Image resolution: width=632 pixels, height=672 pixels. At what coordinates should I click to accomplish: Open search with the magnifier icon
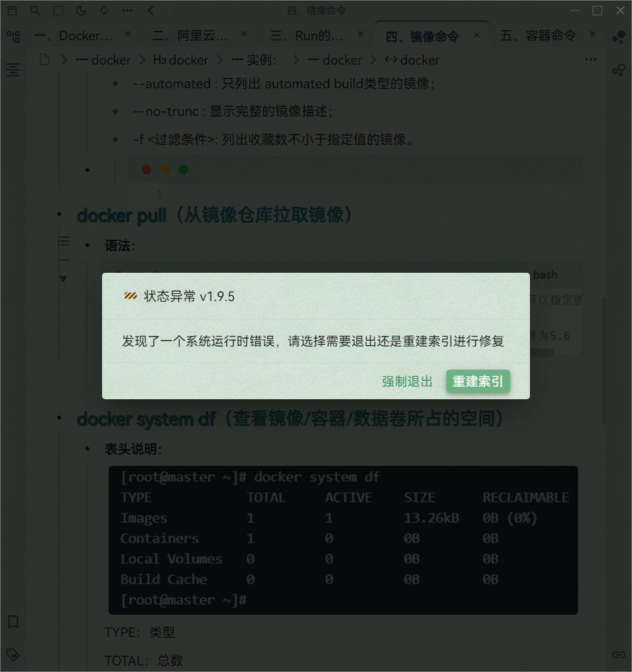coord(34,11)
